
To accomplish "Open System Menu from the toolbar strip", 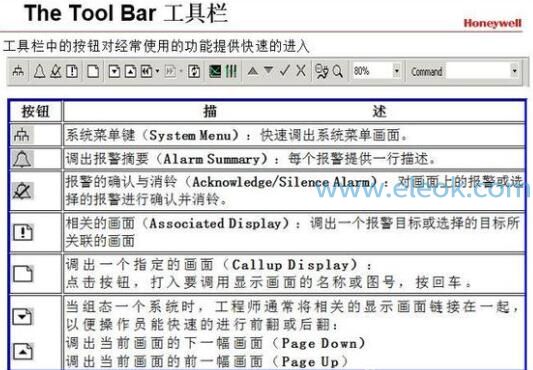I will pos(18,71).
